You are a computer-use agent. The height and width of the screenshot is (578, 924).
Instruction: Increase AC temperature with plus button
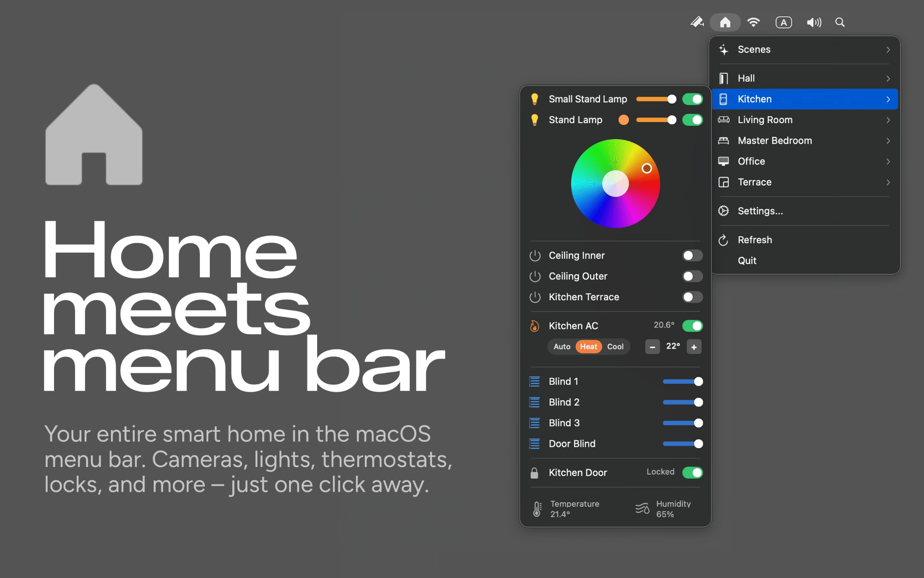tap(694, 347)
